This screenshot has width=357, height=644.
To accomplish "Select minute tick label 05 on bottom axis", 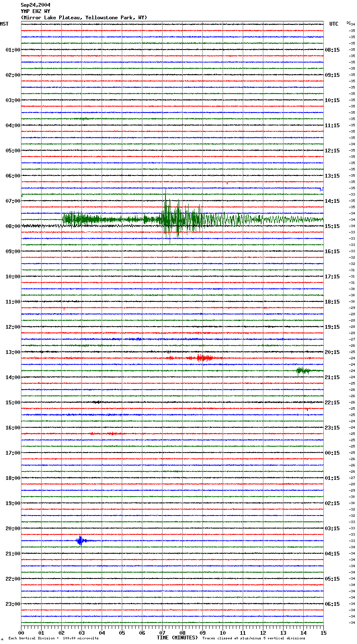I will click(122, 633).
